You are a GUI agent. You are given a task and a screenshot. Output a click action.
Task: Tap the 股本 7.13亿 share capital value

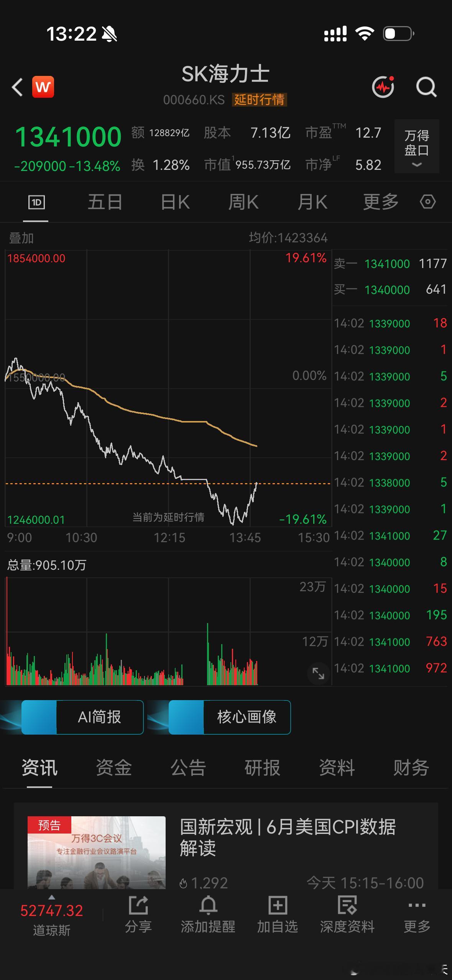(x=247, y=133)
